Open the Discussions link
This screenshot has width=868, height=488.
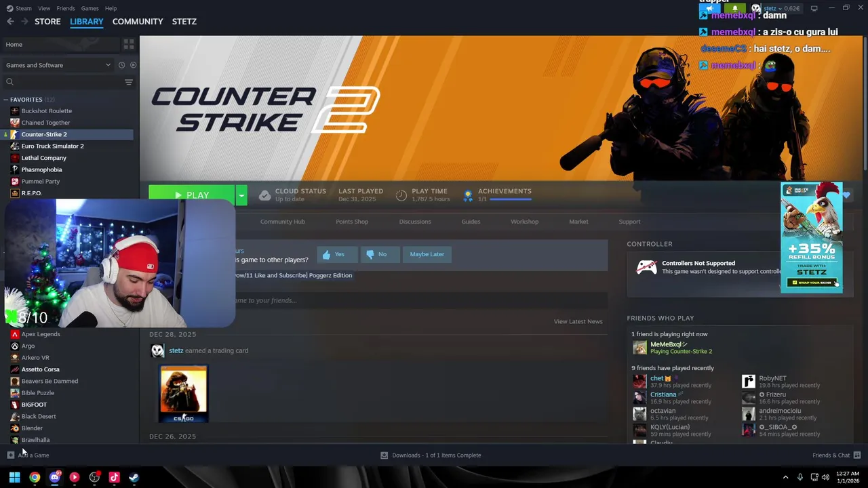coord(415,222)
